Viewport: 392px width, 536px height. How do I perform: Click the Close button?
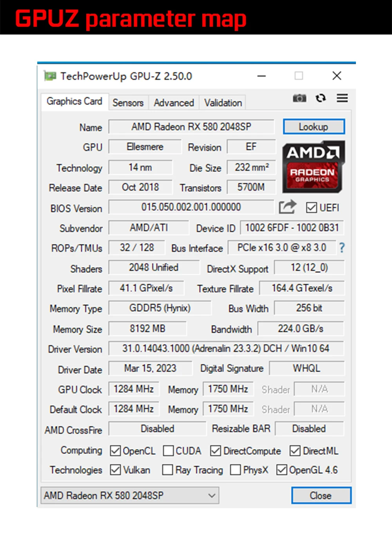pyautogui.click(x=321, y=495)
